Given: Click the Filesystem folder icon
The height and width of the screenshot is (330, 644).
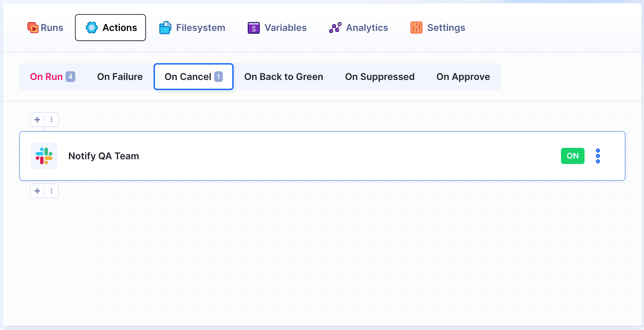Looking at the screenshot, I should click(x=165, y=28).
